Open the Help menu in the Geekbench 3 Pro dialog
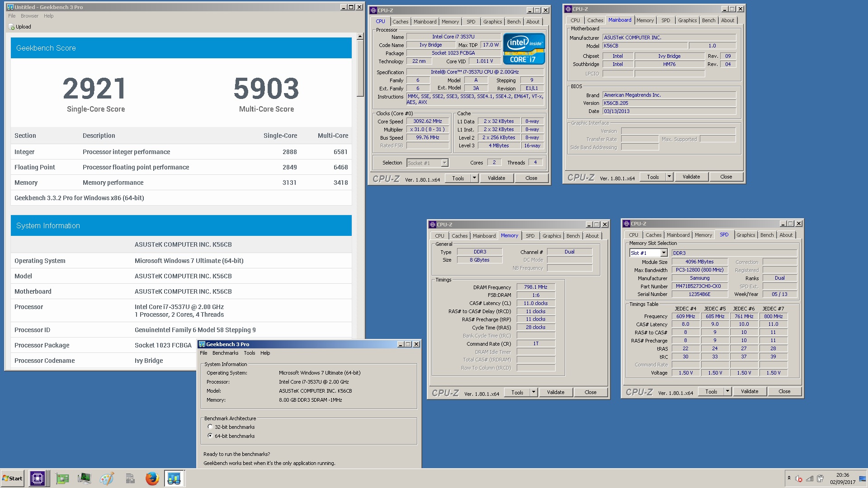868x488 pixels. [265, 353]
